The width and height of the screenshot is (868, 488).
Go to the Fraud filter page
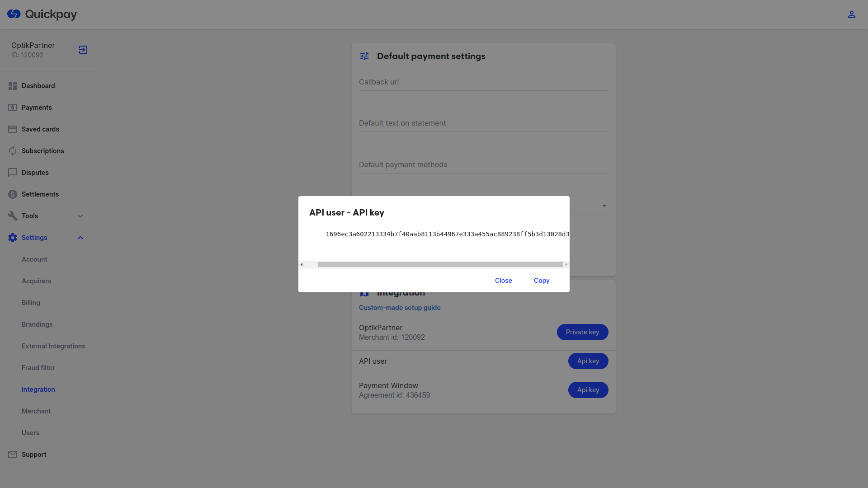38,368
